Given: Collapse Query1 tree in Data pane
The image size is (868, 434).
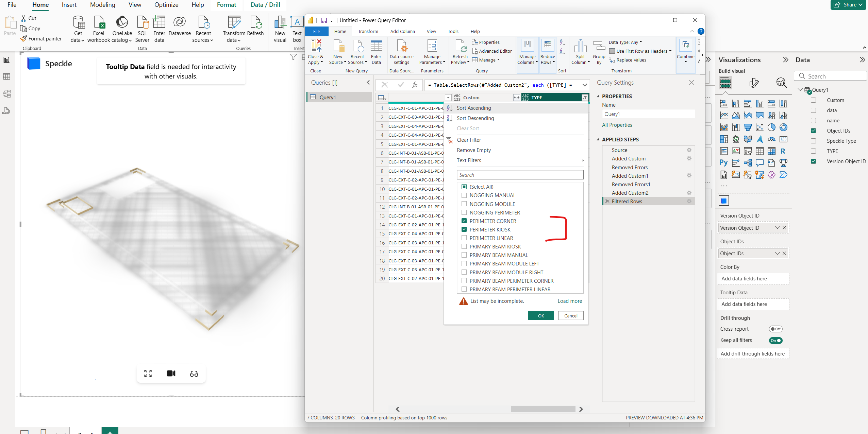Looking at the screenshot, I should point(800,90).
